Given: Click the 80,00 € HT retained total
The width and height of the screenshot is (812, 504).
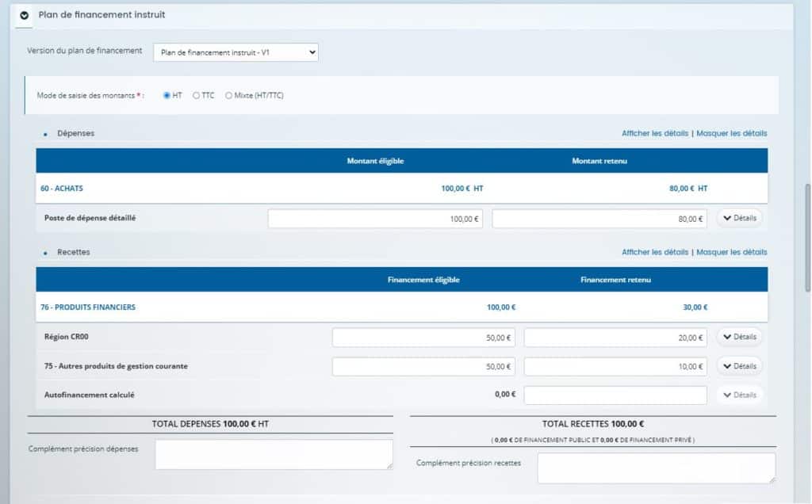Looking at the screenshot, I should 688,189.
